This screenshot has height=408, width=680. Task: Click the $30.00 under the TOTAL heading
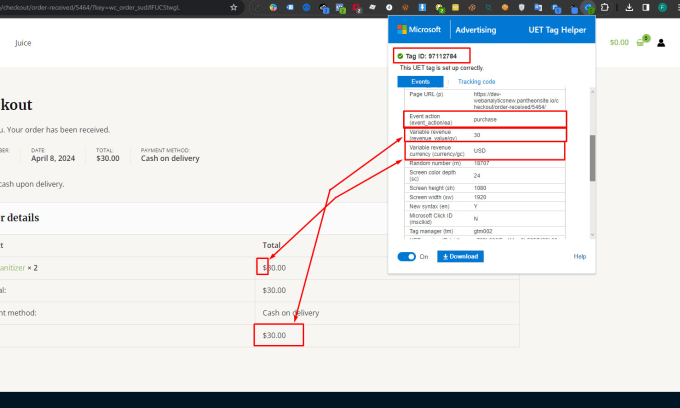tap(108, 158)
